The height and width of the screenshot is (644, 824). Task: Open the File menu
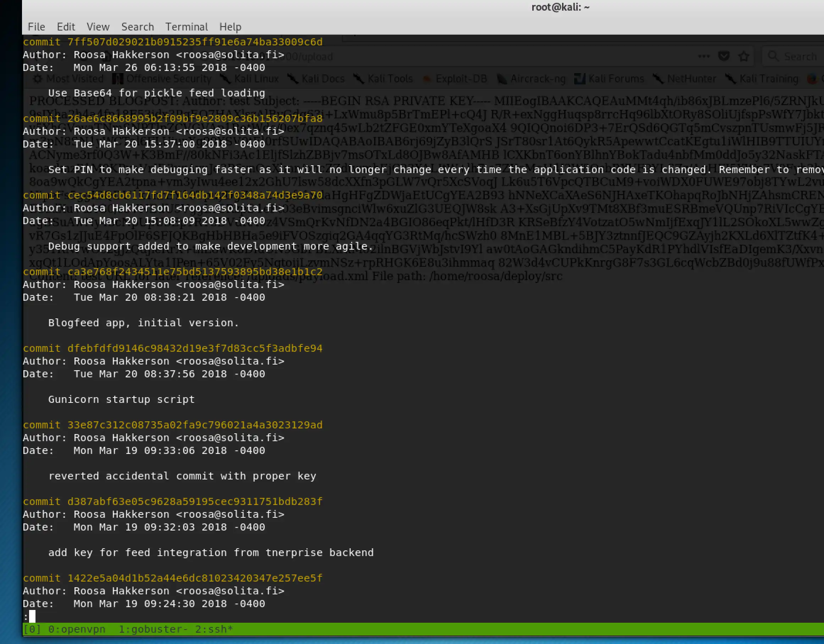pos(36,27)
